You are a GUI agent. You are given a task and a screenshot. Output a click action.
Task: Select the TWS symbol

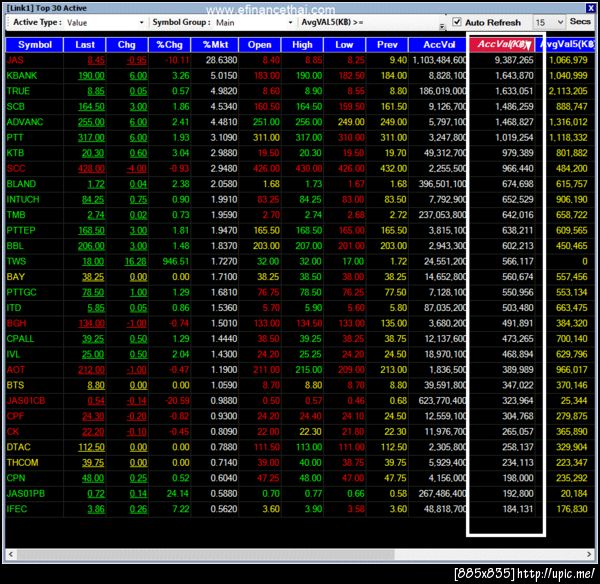click(x=16, y=261)
